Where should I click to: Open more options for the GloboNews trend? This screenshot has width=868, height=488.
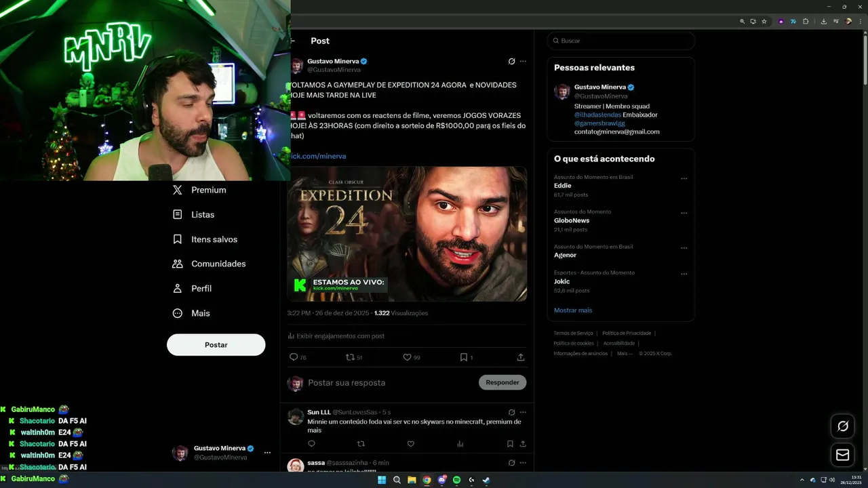pos(684,213)
